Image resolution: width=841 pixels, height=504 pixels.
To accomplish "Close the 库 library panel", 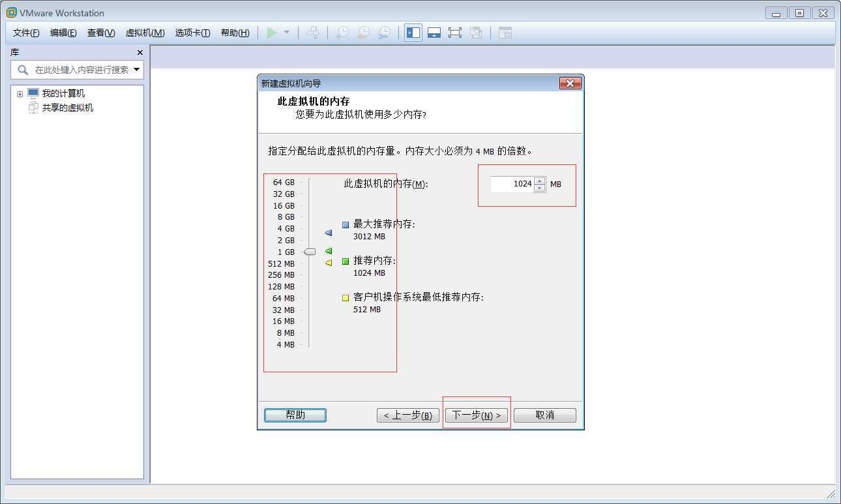I will (x=140, y=52).
